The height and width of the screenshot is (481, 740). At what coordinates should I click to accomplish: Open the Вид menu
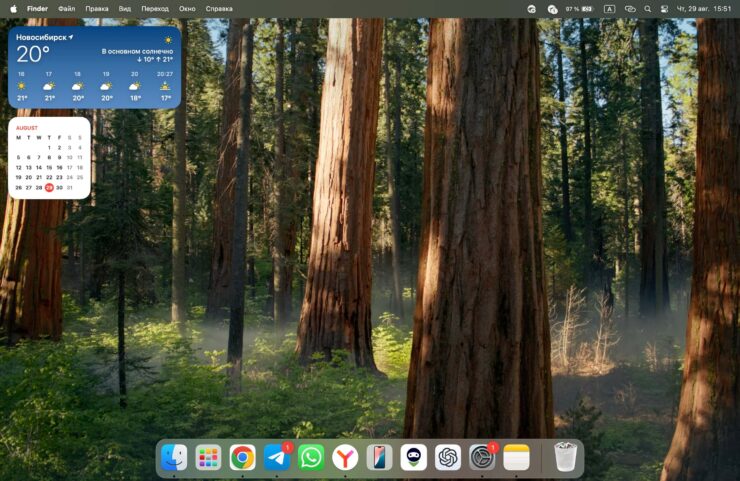coord(125,8)
